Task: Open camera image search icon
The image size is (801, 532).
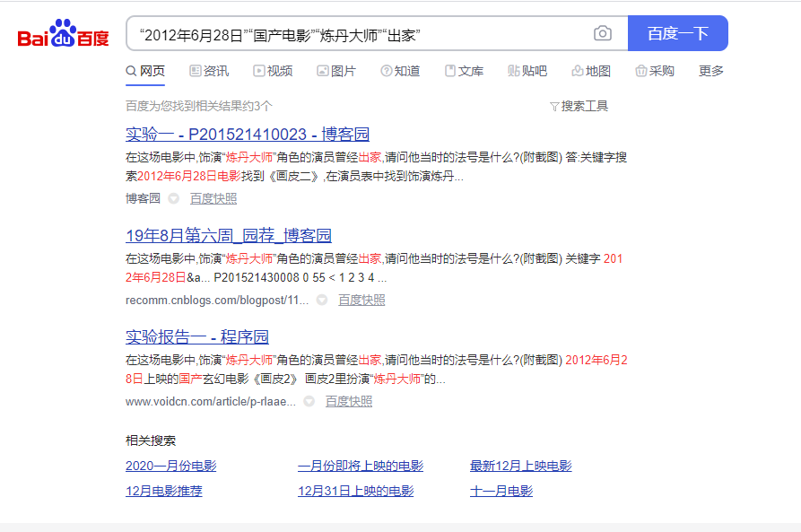Action: (602, 34)
